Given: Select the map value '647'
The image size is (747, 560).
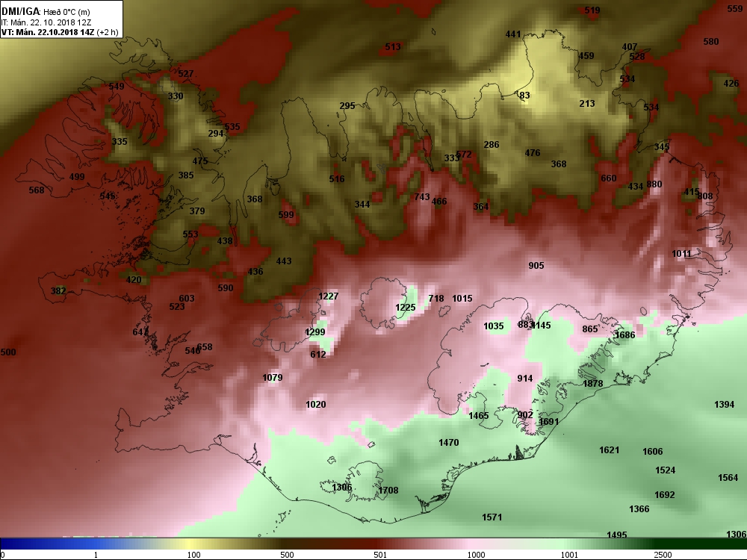Looking at the screenshot, I should pyautogui.click(x=140, y=332).
